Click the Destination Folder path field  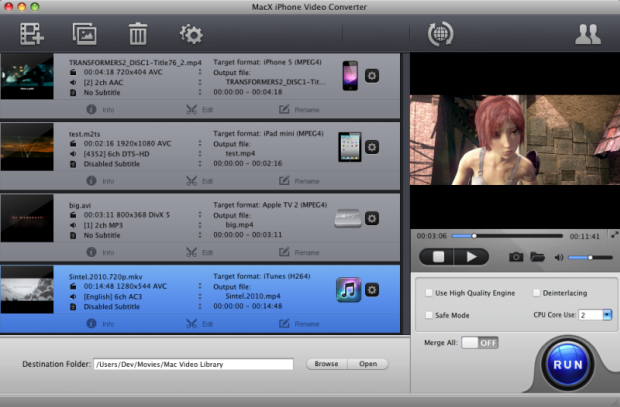click(193, 364)
